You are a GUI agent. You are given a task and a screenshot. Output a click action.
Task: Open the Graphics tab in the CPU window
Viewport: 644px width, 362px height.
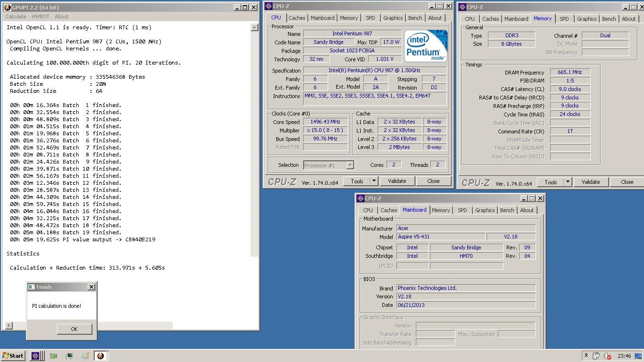coord(393,18)
